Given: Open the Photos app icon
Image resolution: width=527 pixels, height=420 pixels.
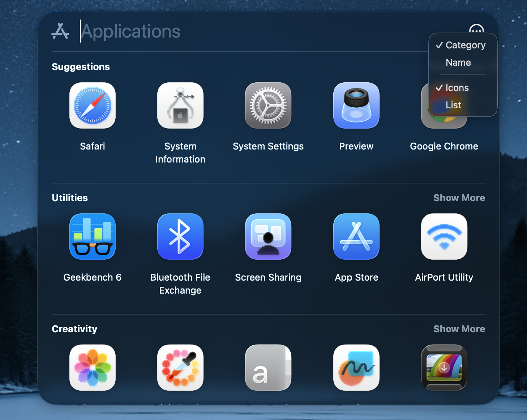Looking at the screenshot, I should tap(93, 368).
